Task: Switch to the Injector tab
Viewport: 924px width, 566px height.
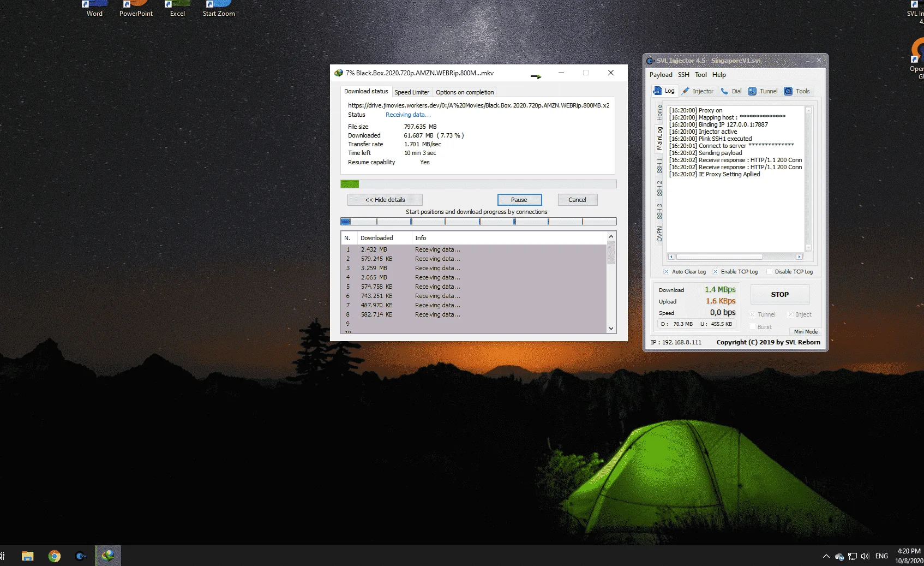Action: (x=698, y=91)
